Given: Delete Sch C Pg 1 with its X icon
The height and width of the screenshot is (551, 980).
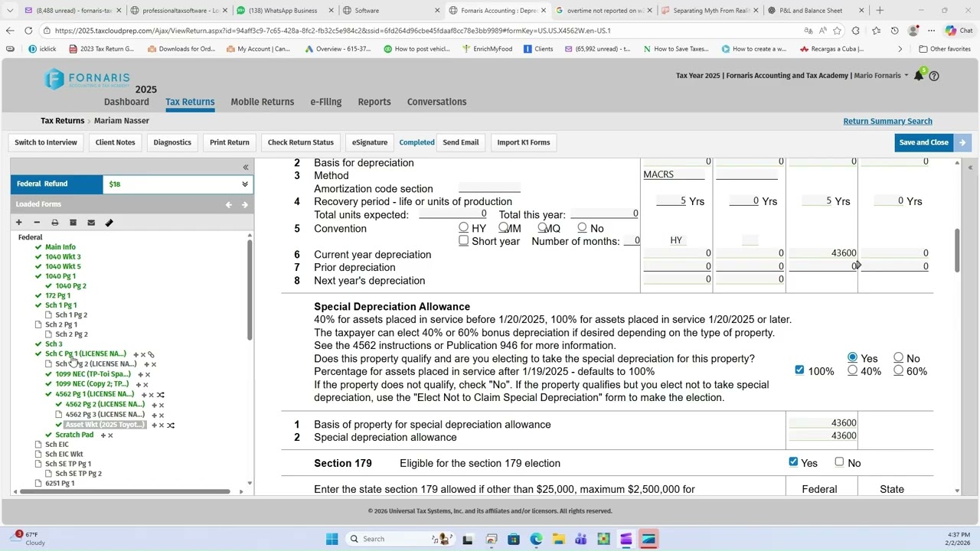Looking at the screenshot, I should coord(143,354).
